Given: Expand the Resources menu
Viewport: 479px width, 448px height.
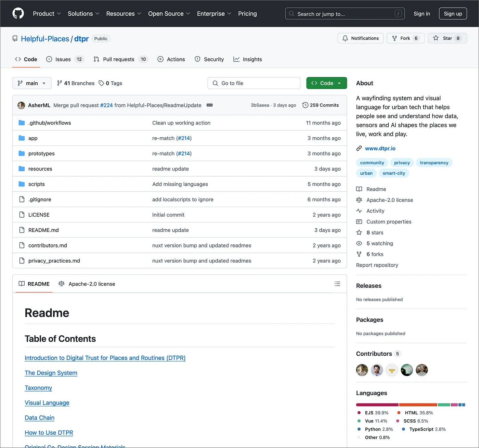Looking at the screenshot, I should (124, 14).
